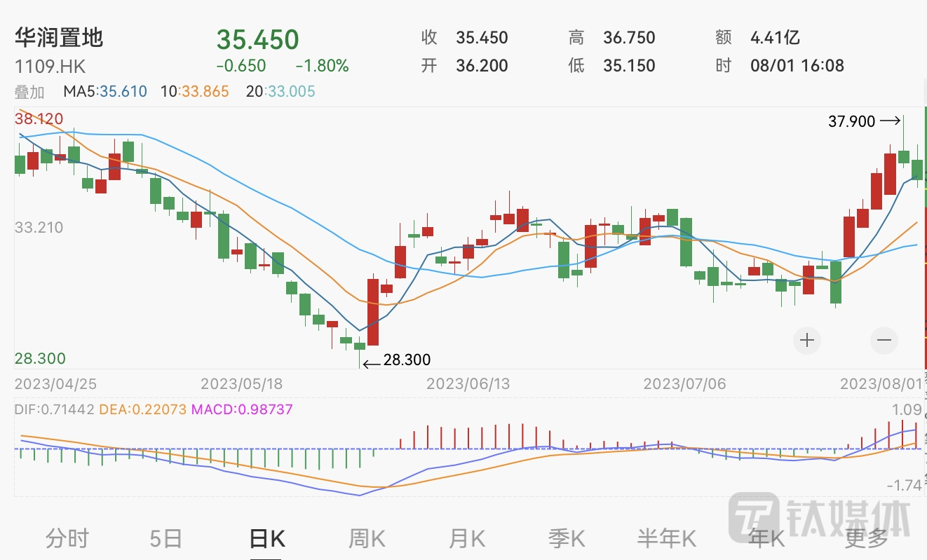
Task: Click the current price 35.450 in green
Action: click(x=257, y=39)
